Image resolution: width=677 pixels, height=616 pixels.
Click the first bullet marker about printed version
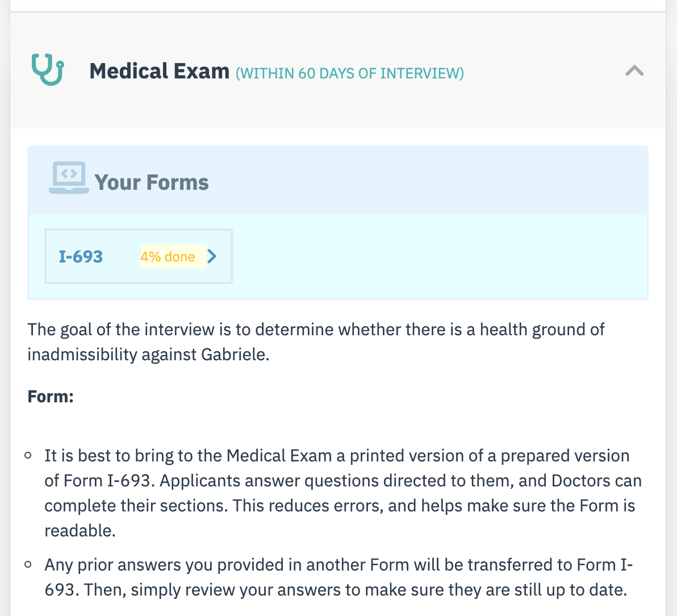28,455
